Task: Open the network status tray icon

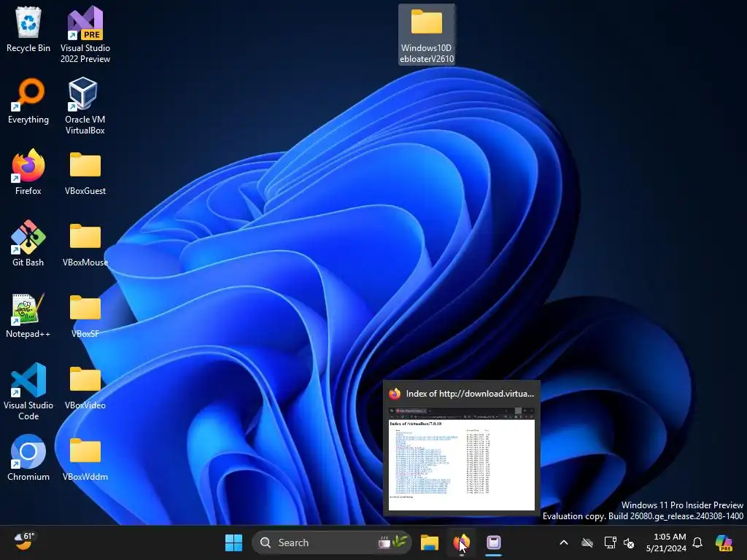Action: [x=610, y=542]
